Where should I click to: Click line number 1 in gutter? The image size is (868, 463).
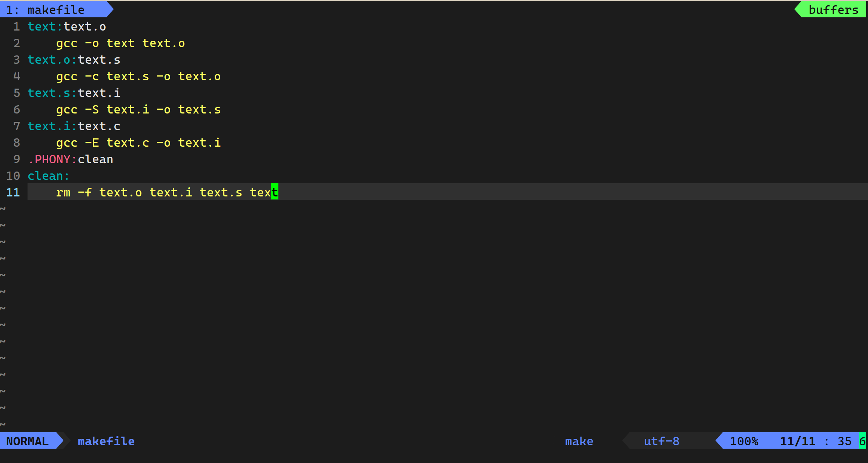(17, 26)
